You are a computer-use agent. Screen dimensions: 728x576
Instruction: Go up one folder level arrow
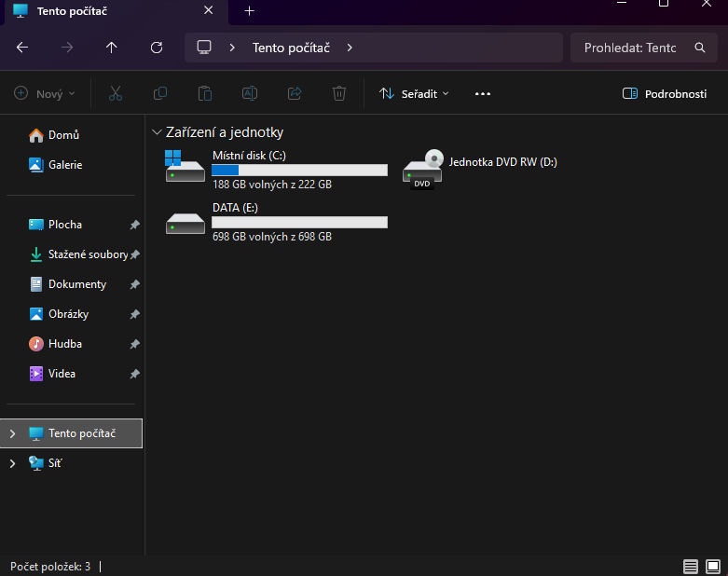[112, 48]
